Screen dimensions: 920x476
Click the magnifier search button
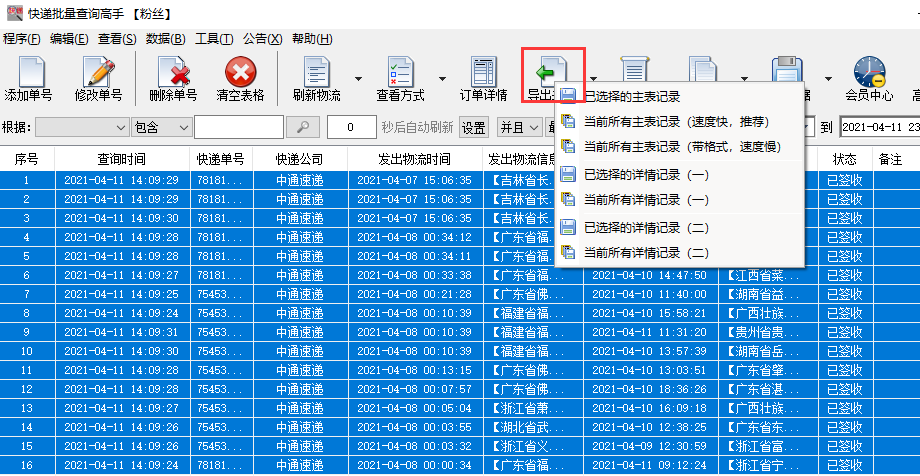[302, 127]
